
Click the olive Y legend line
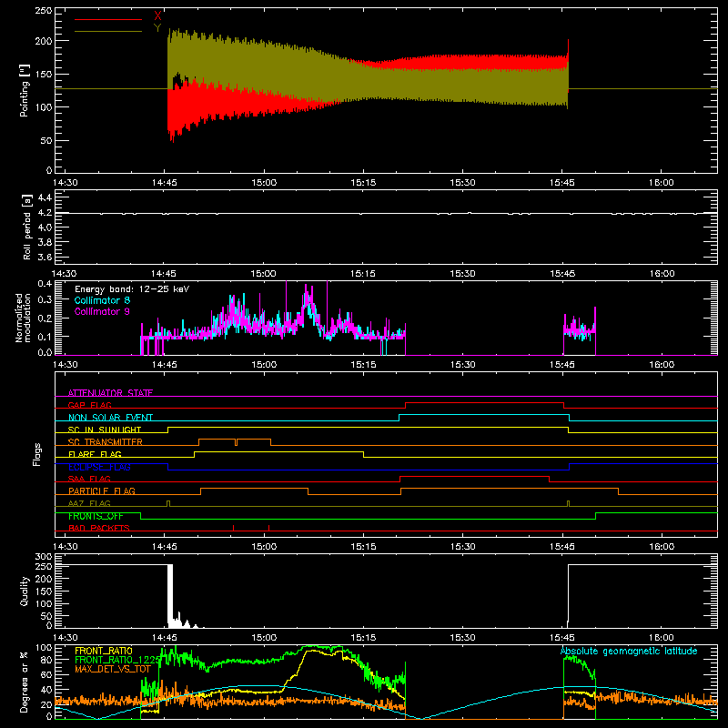click(x=108, y=32)
